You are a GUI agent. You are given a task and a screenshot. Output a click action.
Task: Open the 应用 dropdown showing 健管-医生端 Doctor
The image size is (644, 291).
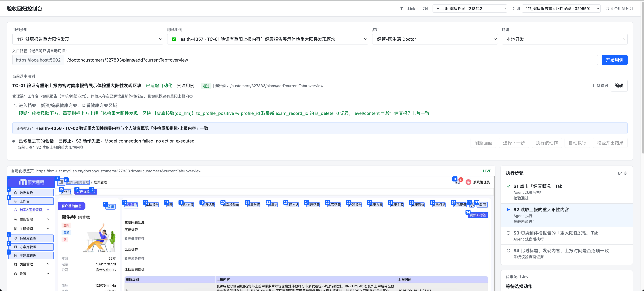coord(435,39)
